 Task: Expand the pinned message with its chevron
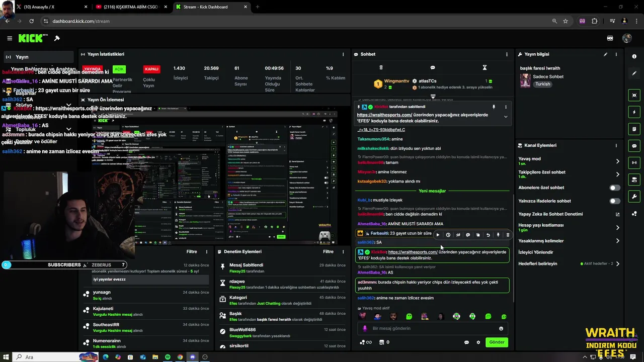(506, 117)
